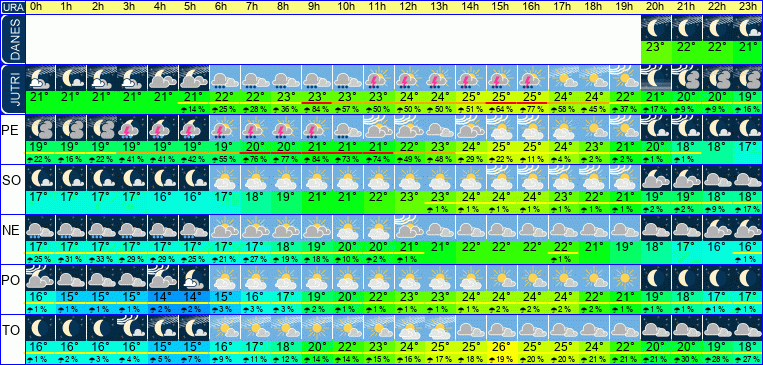Click PO 15h sunny icon
The width and height of the screenshot is (763, 365).
(x=502, y=278)
